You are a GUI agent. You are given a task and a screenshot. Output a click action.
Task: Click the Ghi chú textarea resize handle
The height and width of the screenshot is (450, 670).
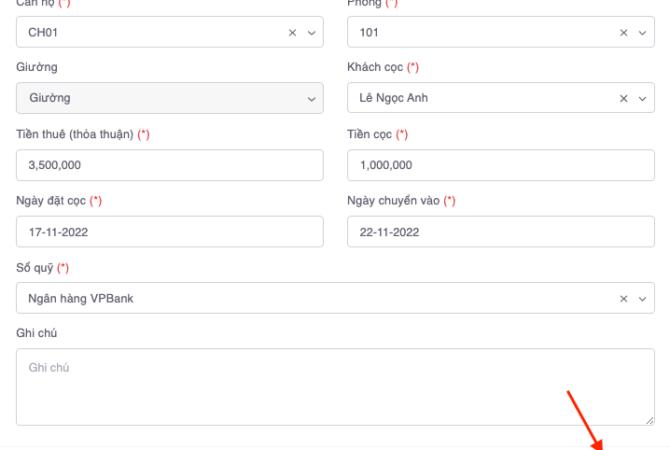click(650, 420)
